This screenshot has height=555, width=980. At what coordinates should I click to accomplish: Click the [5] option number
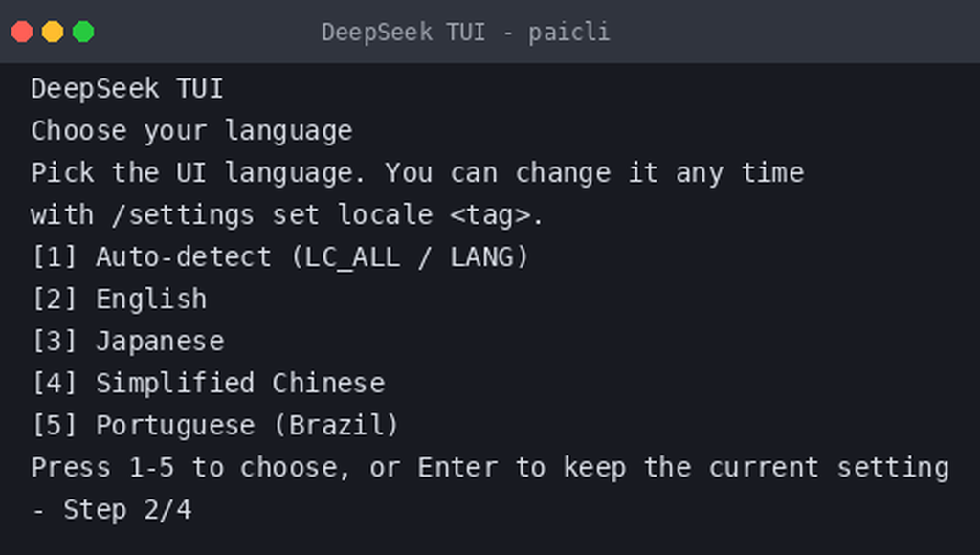point(55,425)
